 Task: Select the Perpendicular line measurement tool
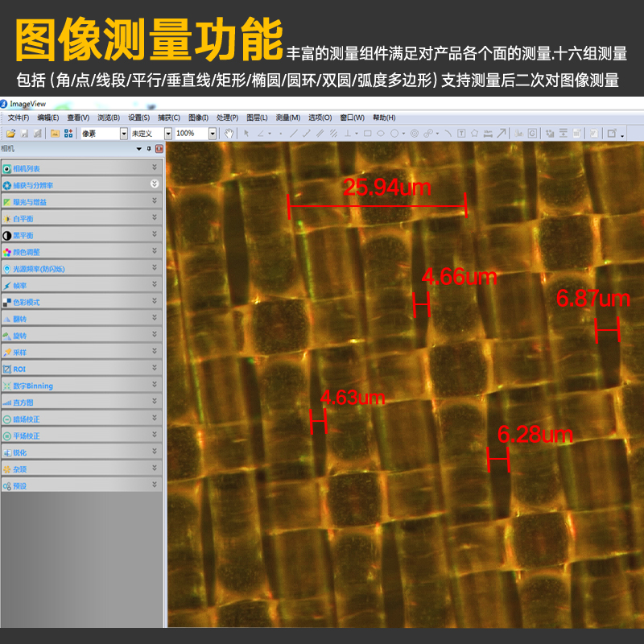(348, 134)
